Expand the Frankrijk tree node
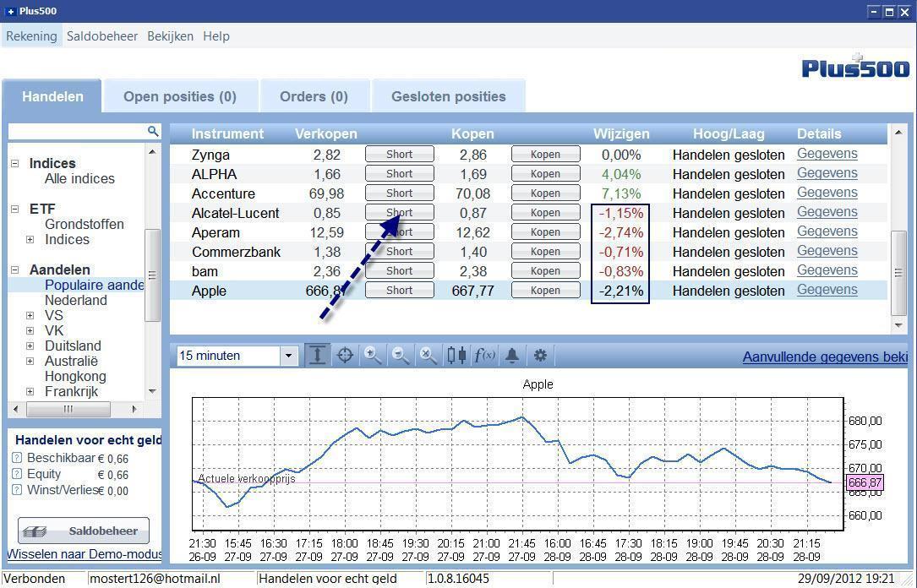 [30, 392]
